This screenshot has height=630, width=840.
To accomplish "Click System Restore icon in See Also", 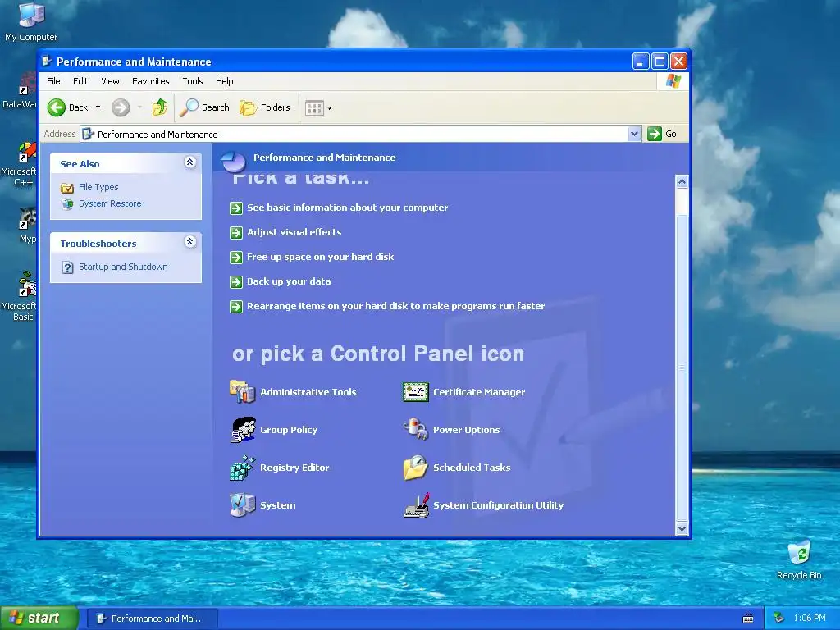I will coord(67,203).
